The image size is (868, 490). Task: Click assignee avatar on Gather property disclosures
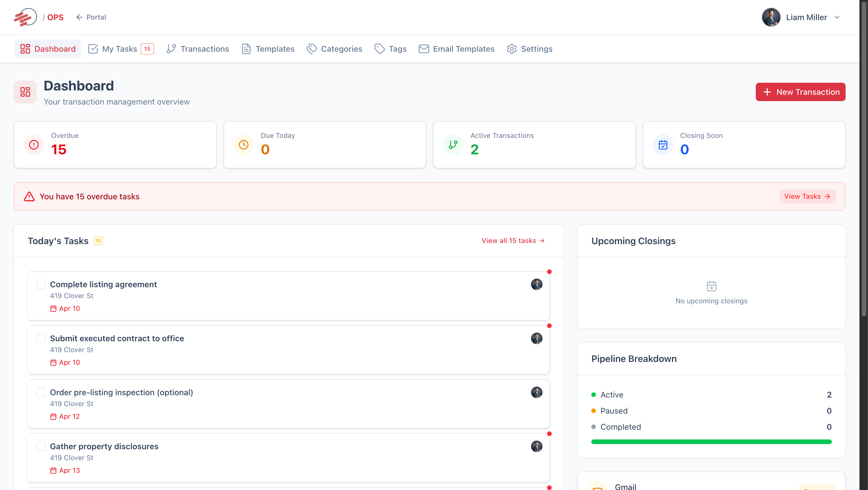tap(537, 446)
